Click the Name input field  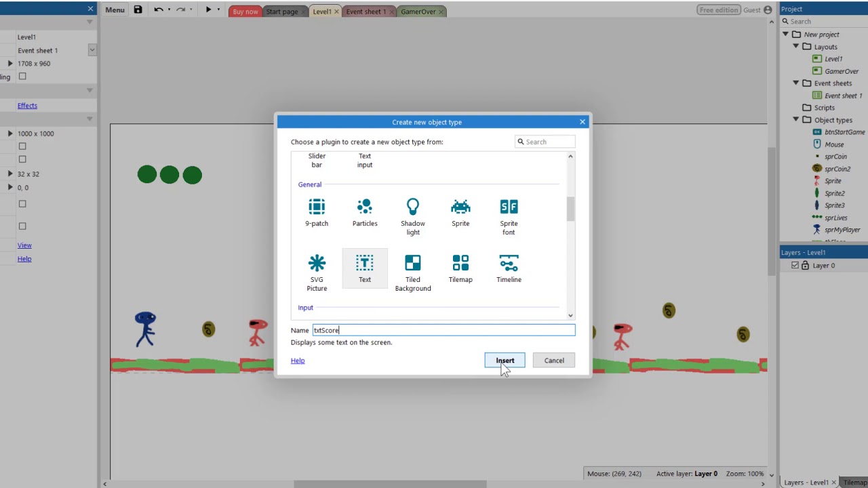point(443,330)
